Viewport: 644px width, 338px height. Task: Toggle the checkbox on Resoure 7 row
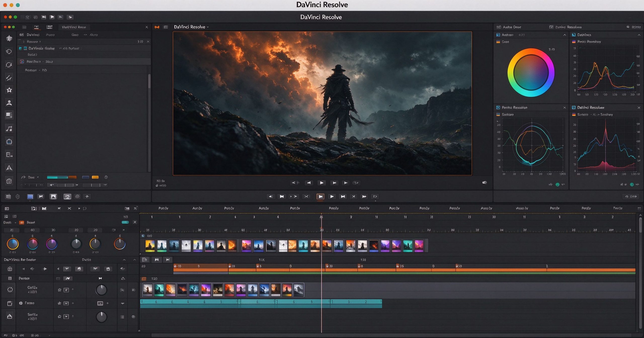click(20, 41)
